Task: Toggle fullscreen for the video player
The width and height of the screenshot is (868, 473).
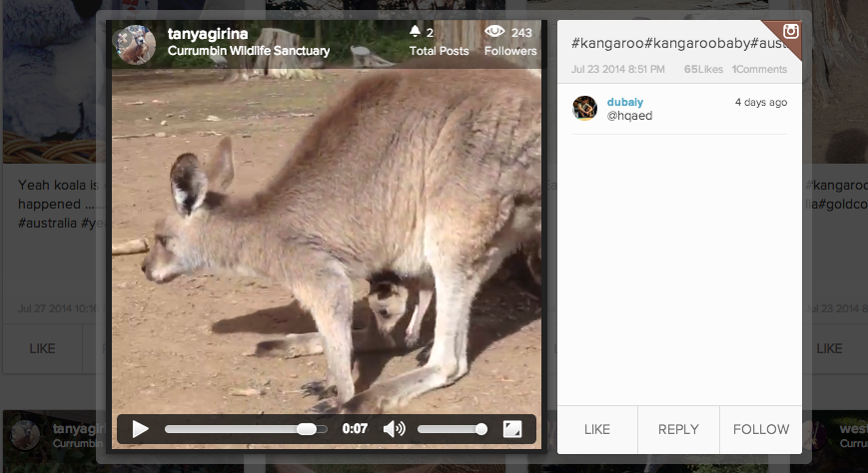Action: 512,429
